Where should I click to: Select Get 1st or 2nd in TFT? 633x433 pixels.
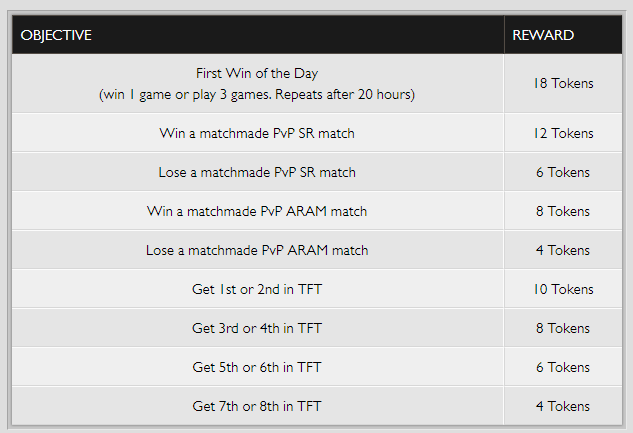point(257,289)
